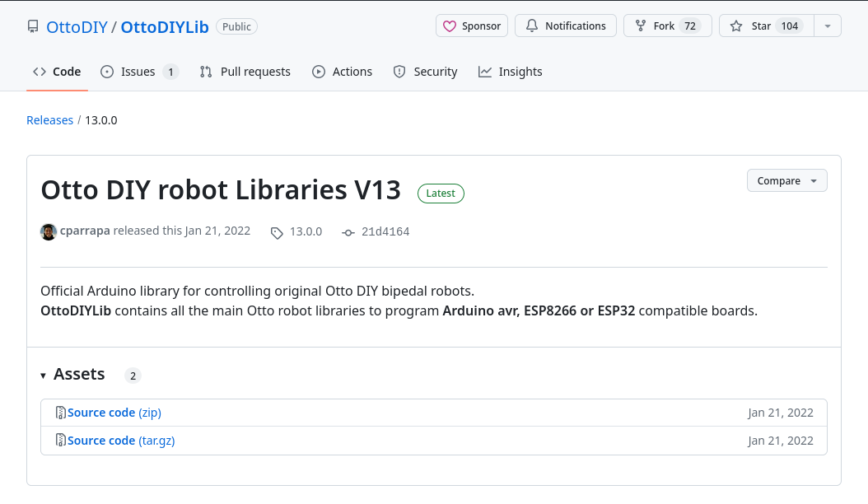Download Source code (tar.gz)
This screenshot has height=504, width=868.
point(121,441)
